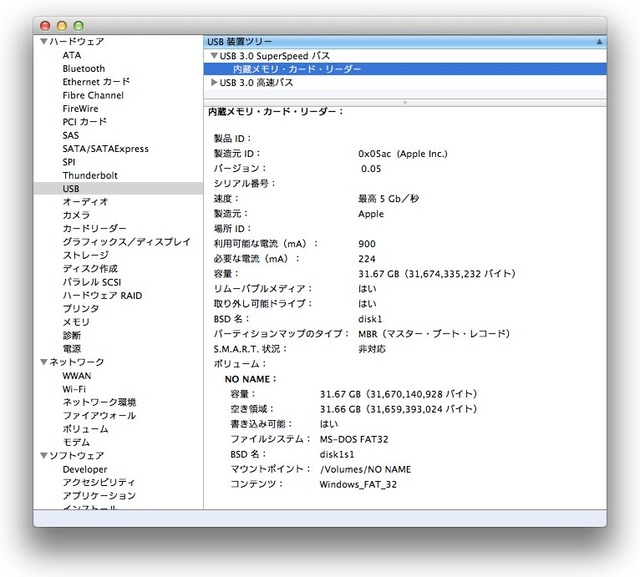Viewport: 640px width, 577px height.
Task: Select Wi-Fi under ネットワーク
Action: point(74,389)
